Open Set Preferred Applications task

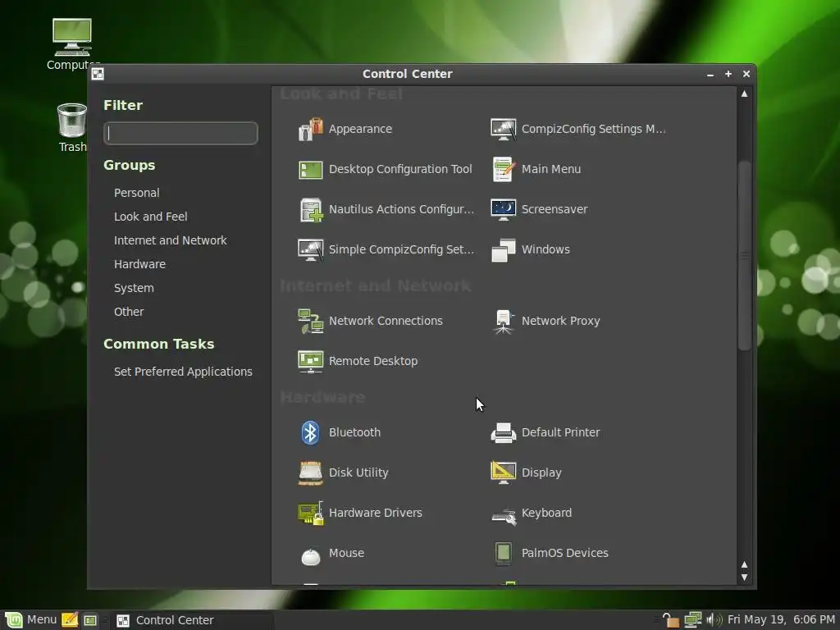coord(183,372)
